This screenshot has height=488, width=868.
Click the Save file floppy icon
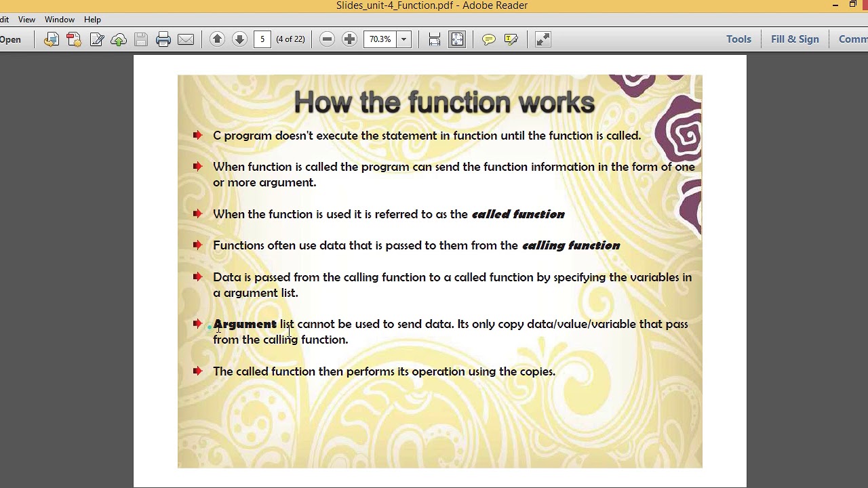tap(141, 39)
